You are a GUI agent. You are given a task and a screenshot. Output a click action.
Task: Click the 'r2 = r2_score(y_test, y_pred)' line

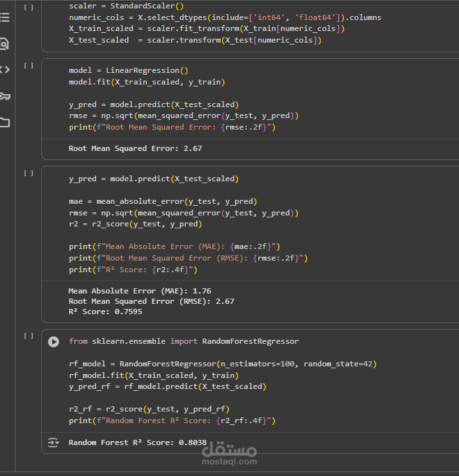135,224
